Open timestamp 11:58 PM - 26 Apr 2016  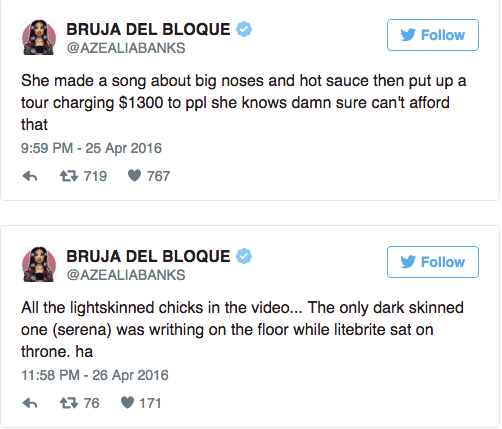coord(95,375)
